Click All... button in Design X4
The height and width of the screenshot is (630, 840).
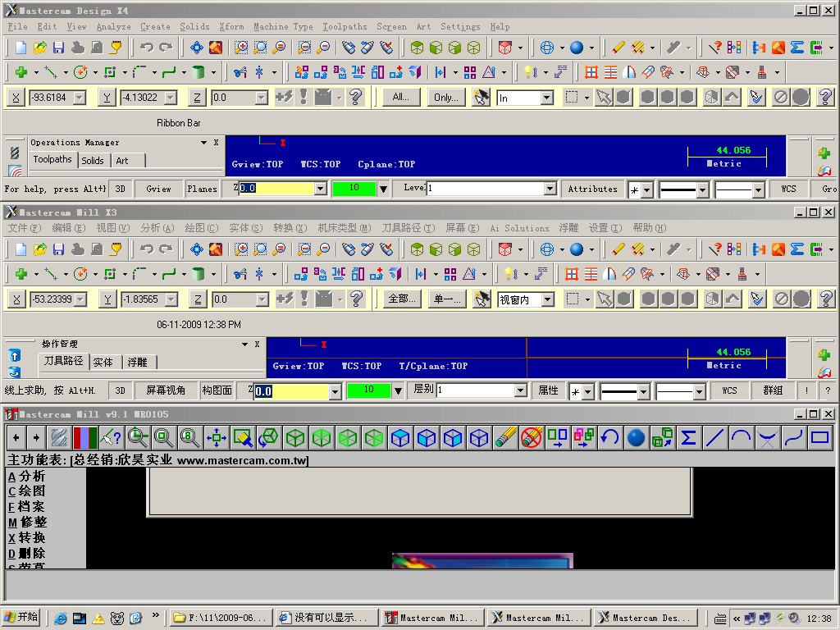(x=400, y=97)
